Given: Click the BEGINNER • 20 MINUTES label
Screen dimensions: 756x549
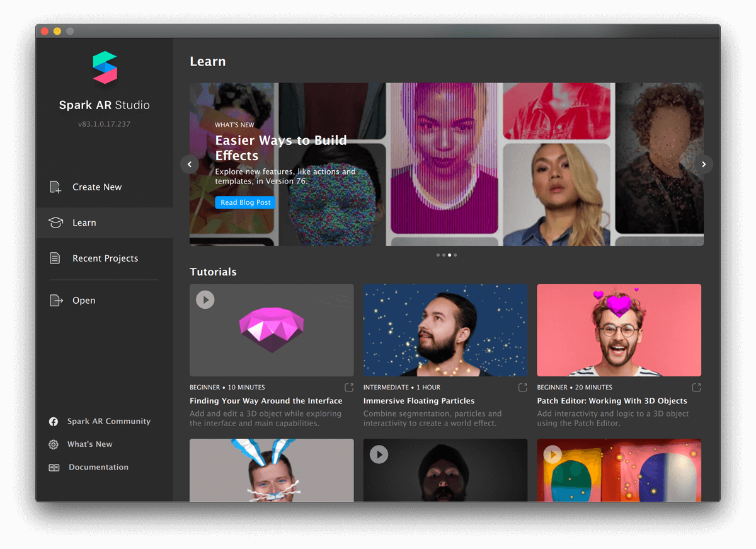Looking at the screenshot, I should coord(575,387).
